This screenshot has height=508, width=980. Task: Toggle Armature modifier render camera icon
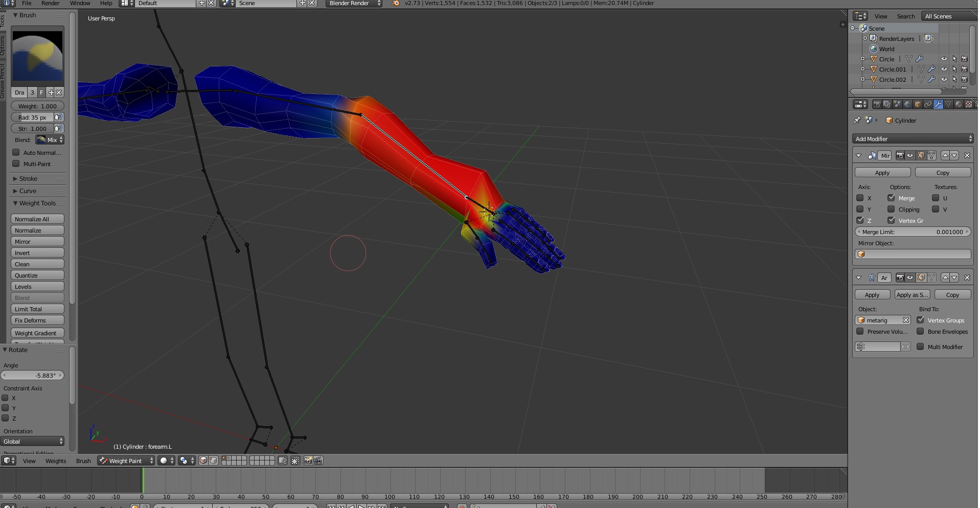coord(900,278)
